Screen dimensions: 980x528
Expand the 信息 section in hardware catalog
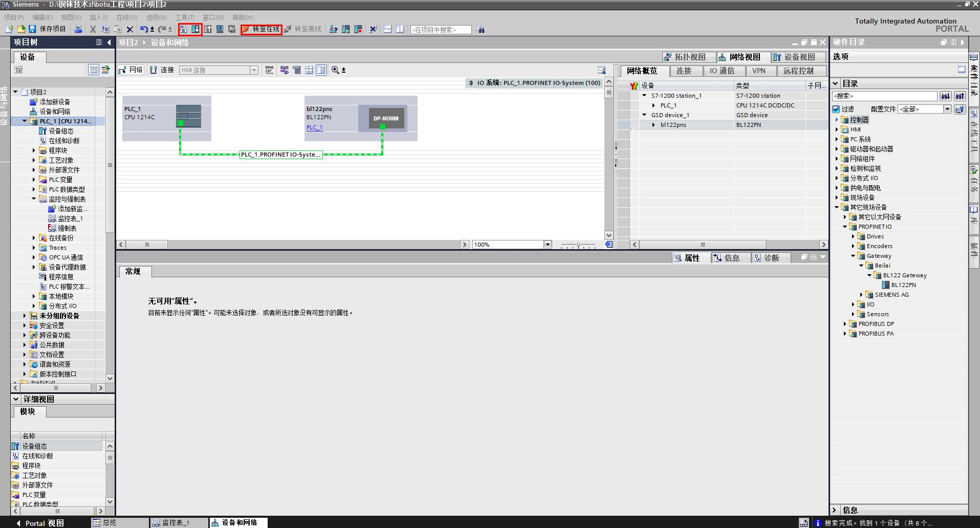coord(835,510)
